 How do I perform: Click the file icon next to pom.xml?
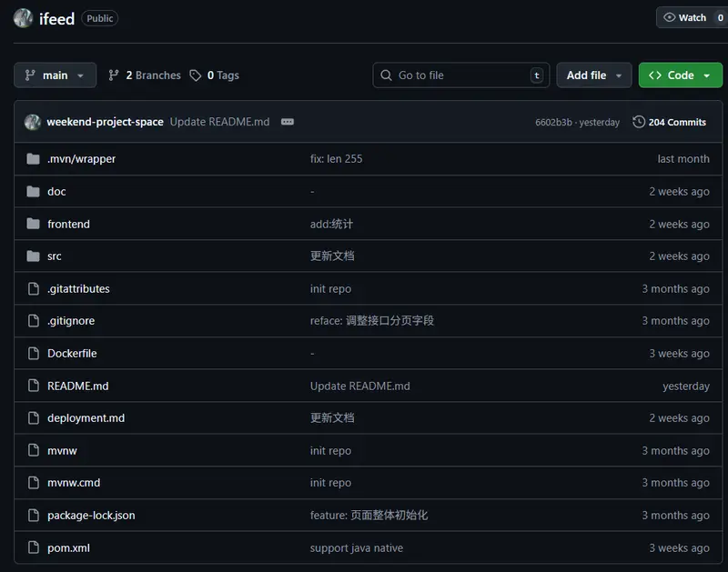coord(33,548)
